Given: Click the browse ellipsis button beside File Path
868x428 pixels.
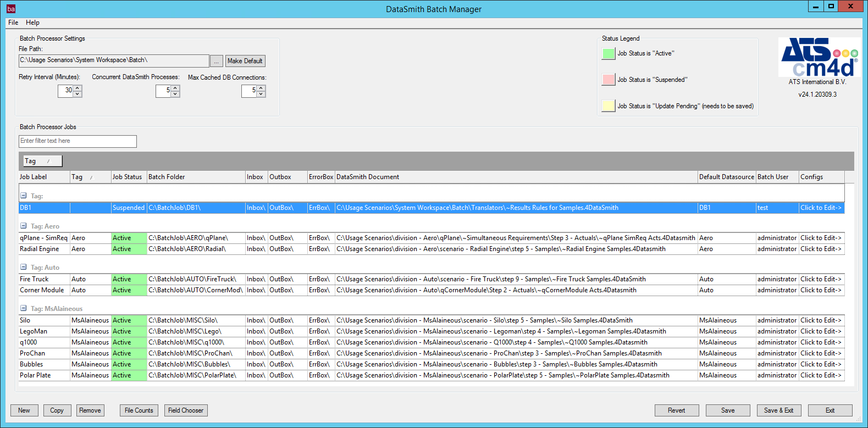Looking at the screenshot, I should (217, 61).
